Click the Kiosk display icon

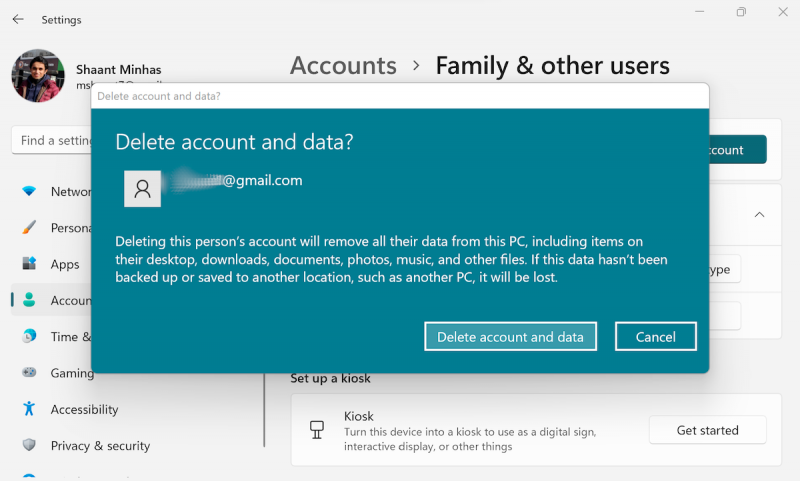317,430
